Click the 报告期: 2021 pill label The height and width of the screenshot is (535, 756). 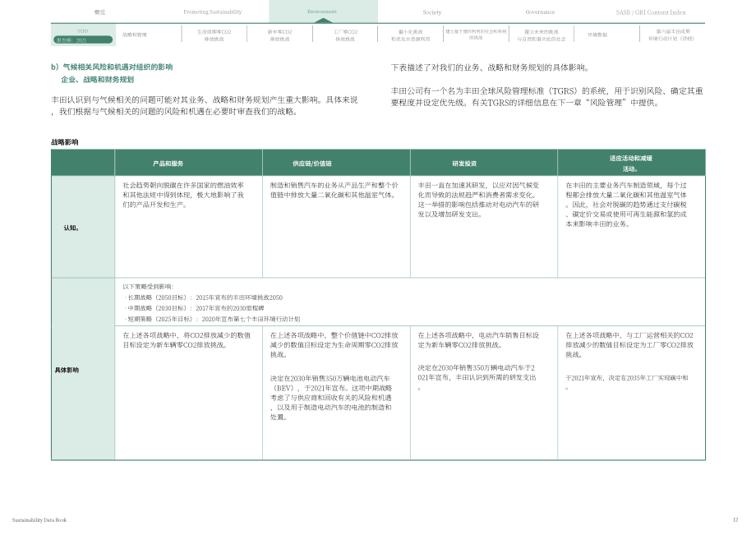(x=83, y=40)
